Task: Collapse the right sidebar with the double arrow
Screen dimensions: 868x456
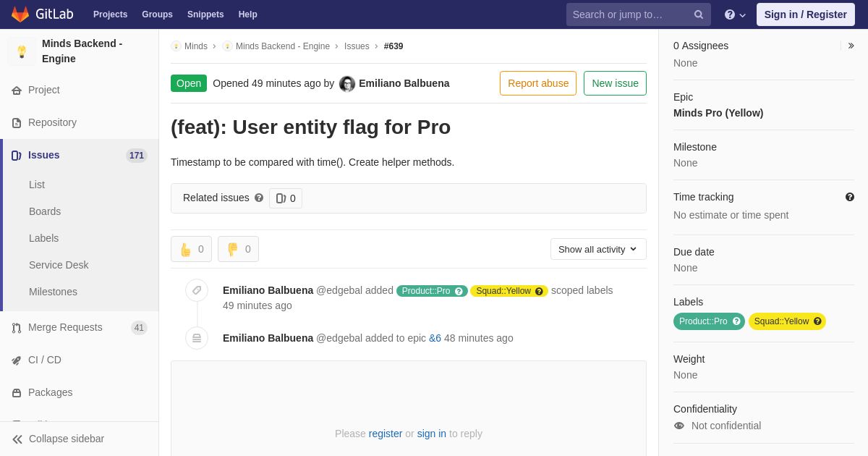Action: (851, 46)
